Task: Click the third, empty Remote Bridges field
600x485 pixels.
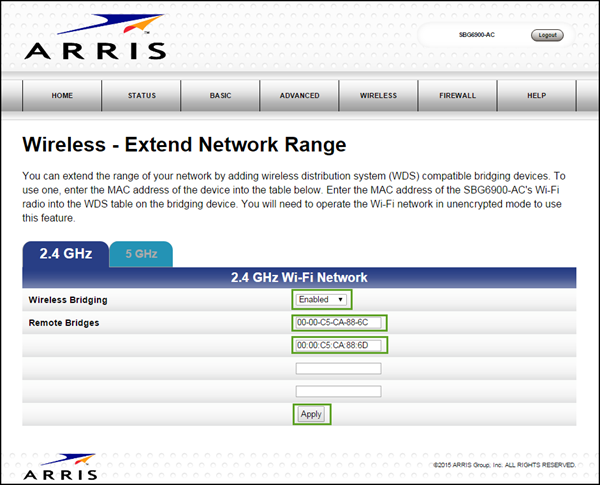Action: pos(338,368)
